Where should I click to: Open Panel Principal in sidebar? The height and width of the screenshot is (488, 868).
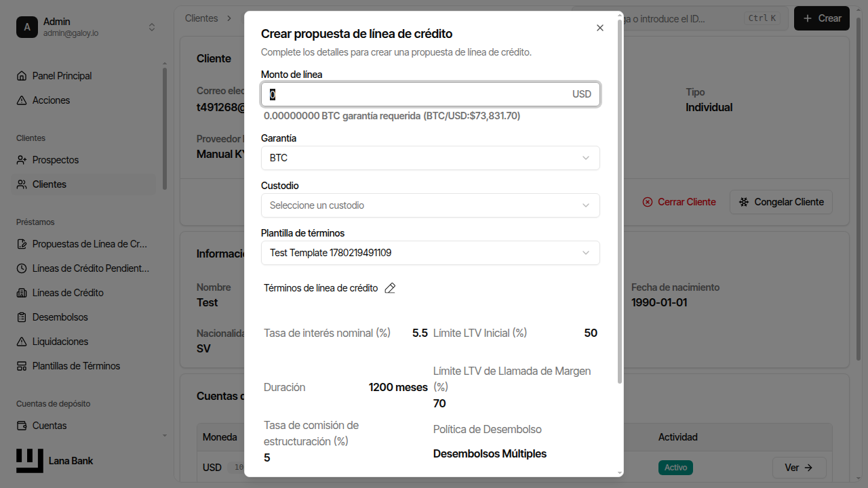click(x=83, y=76)
